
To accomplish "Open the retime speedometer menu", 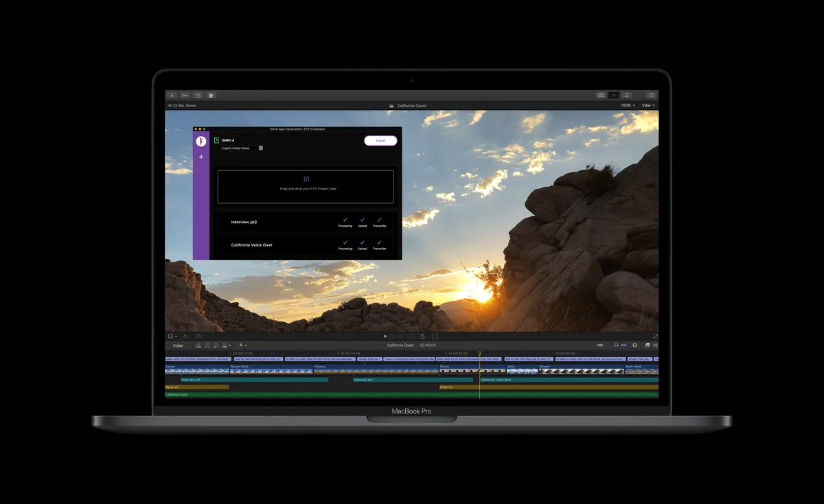I will tap(199, 336).
